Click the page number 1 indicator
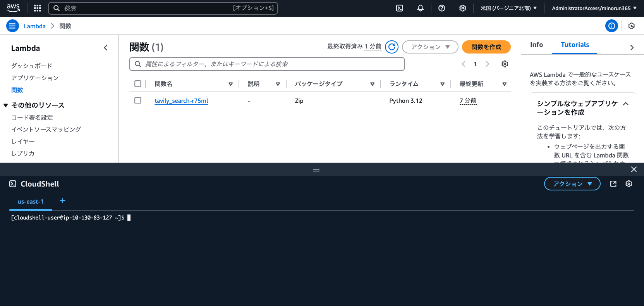 click(475, 64)
